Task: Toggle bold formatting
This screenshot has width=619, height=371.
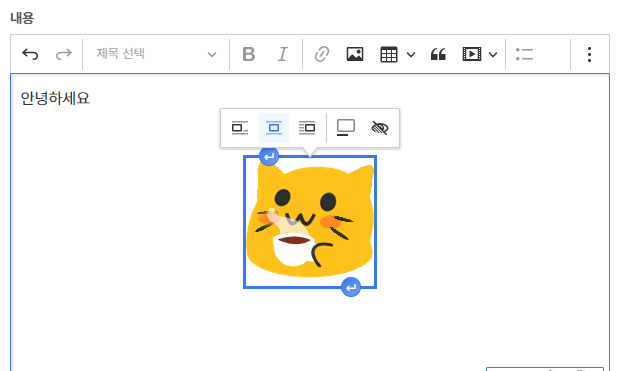Action: [x=249, y=54]
